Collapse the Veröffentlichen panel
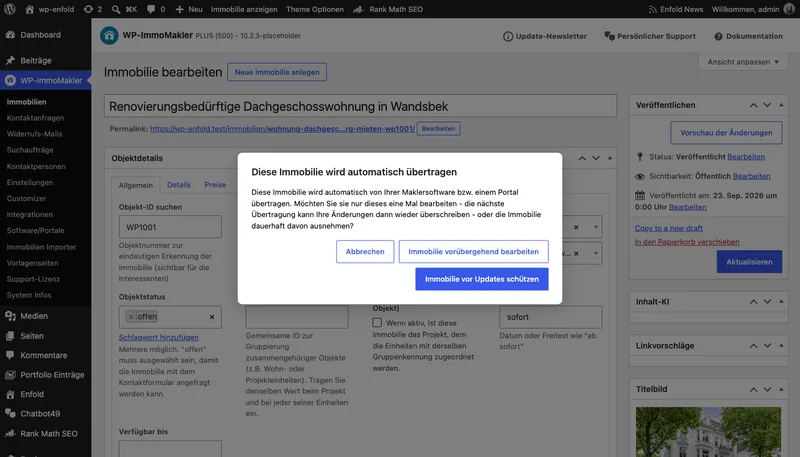This screenshot has width=800, height=457. pos(781,105)
